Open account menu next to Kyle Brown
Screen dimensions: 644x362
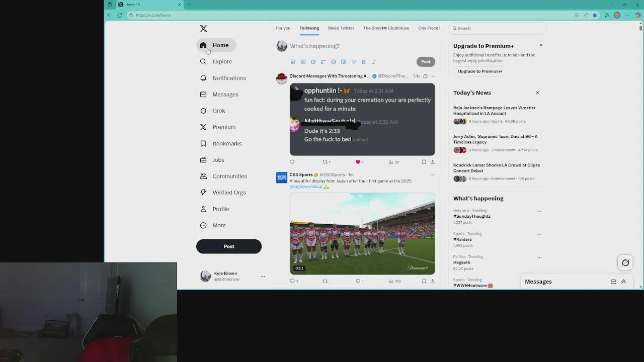263,276
